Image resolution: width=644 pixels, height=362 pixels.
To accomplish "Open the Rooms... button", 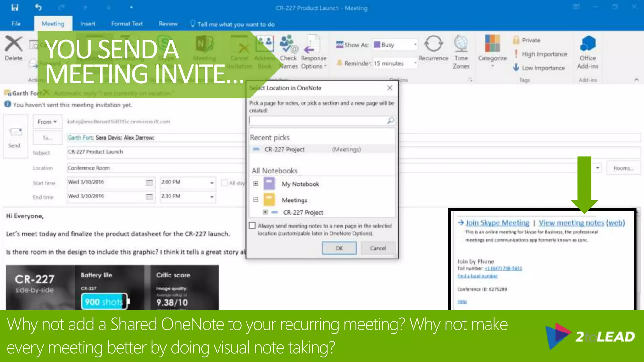I will [x=623, y=168].
